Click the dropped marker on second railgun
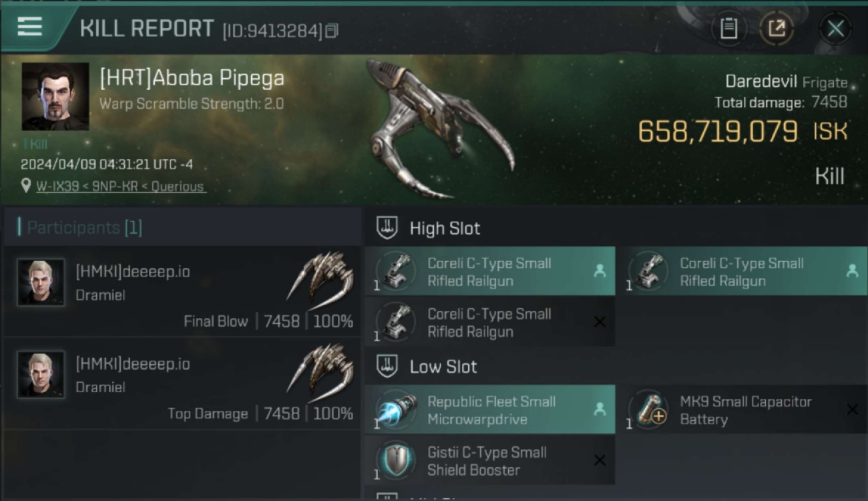Screen dimensions: 868x501 click(x=852, y=271)
